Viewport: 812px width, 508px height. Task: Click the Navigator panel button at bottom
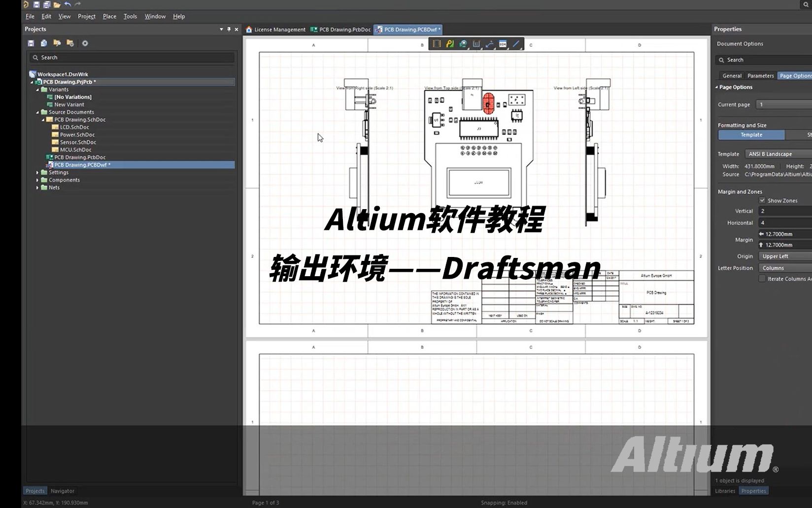(62, 491)
